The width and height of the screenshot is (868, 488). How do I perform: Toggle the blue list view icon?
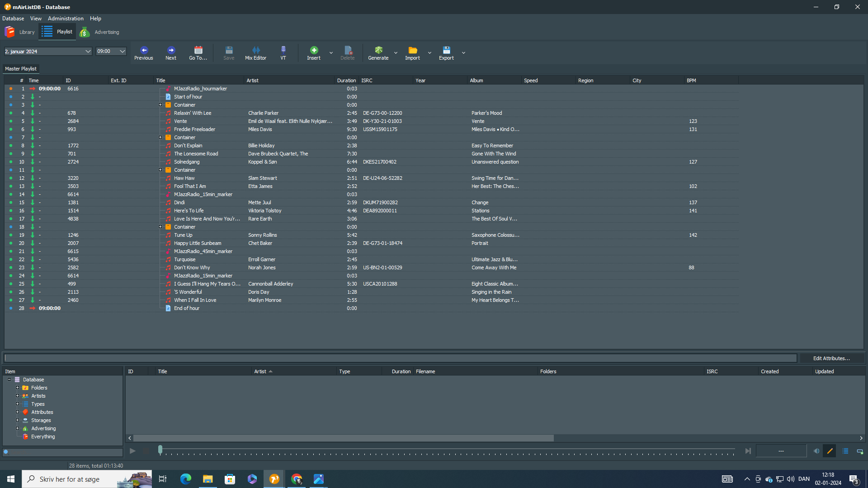click(845, 451)
